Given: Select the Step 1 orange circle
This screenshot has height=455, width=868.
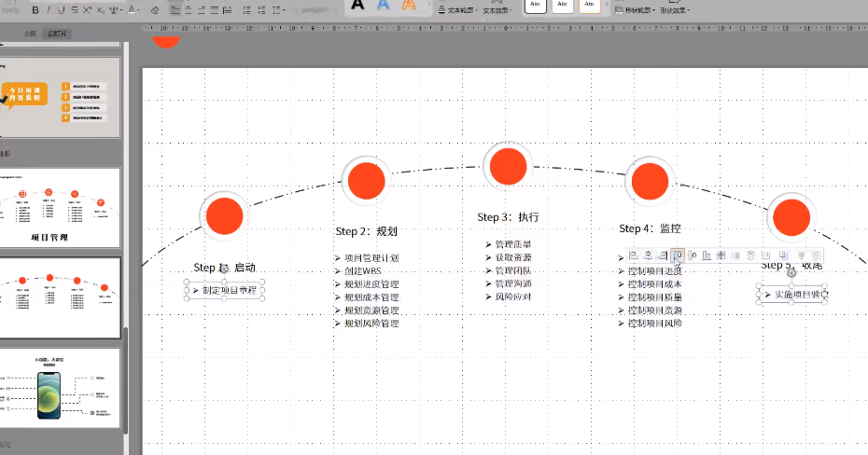Looking at the screenshot, I should pyautogui.click(x=224, y=215).
